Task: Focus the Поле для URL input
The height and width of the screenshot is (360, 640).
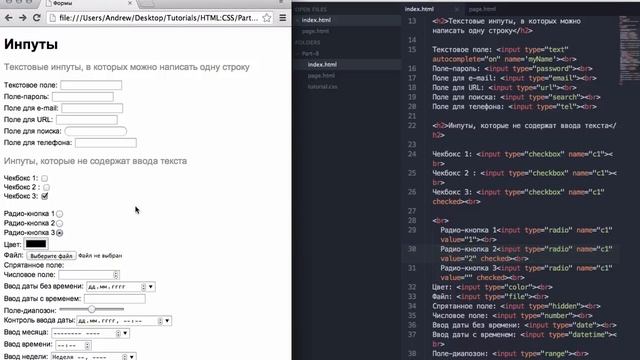Action: [x=87, y=120]
